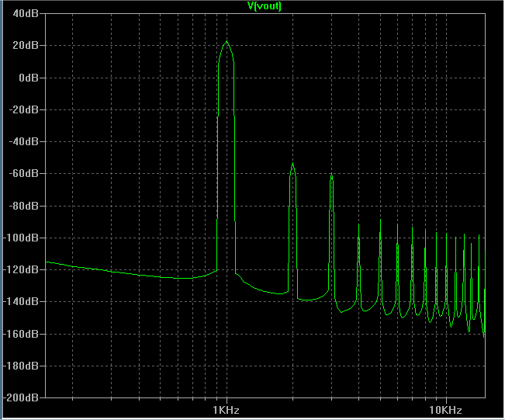
Task: Select the -200dB axis label
Action: click(x=21, y=397)
